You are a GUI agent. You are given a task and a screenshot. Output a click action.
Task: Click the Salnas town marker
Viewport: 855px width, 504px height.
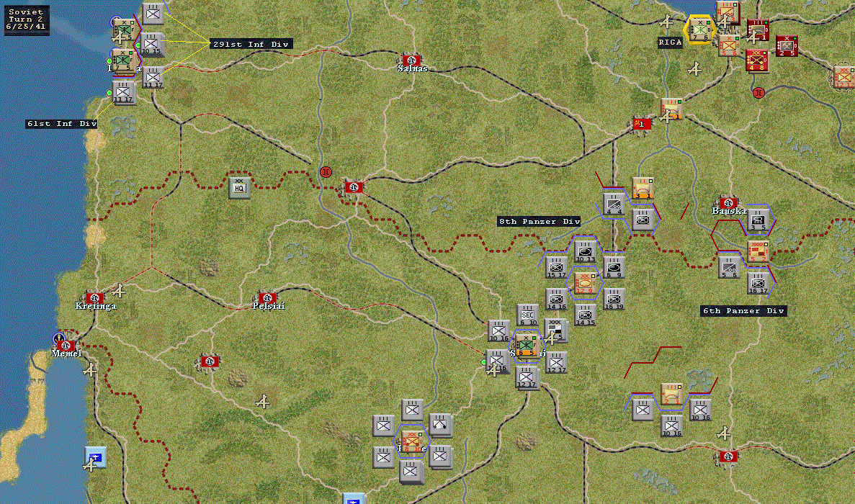tap(411, 60)
